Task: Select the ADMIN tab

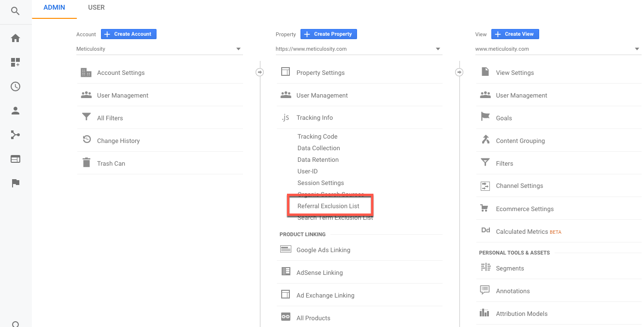Action: click(54, 7)
